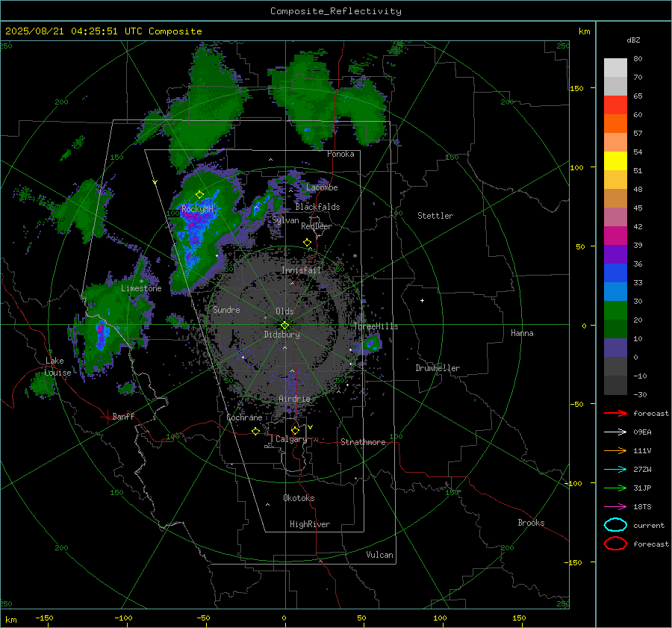Viewport: 672px width, 628px height.
Task: Click the 100 tick label on right axis
Action: (576, 167)
